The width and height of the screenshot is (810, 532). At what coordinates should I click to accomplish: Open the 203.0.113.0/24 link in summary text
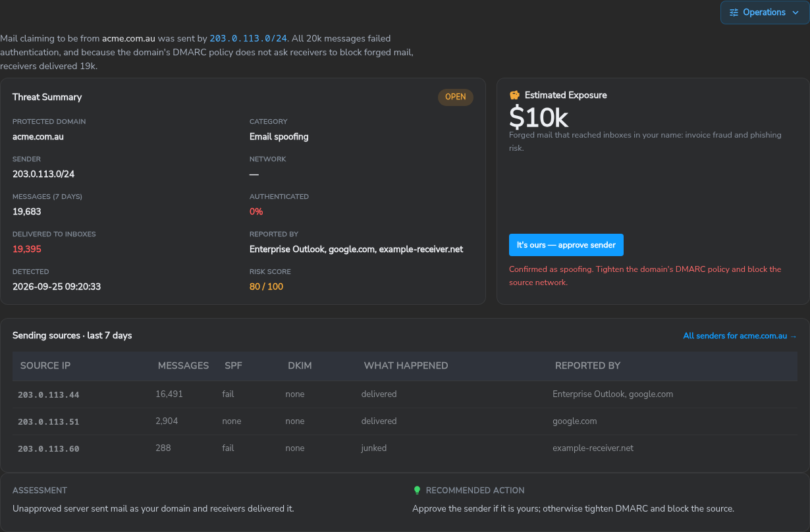248,39
